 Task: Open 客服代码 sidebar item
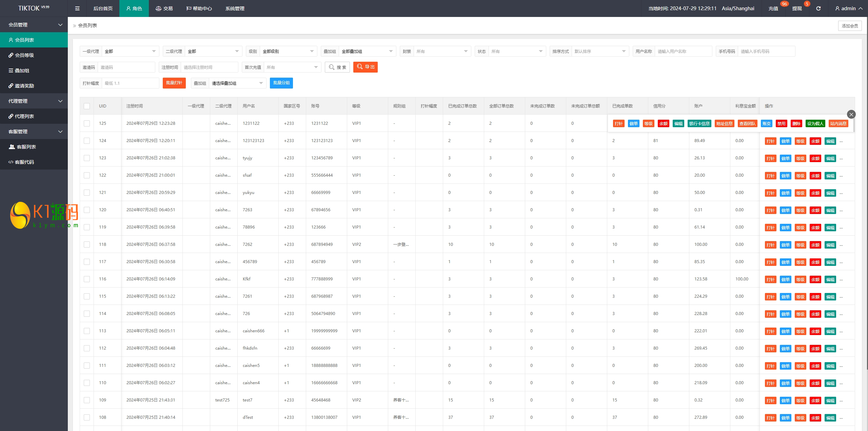pyautogui.click(x=24, y=162)
